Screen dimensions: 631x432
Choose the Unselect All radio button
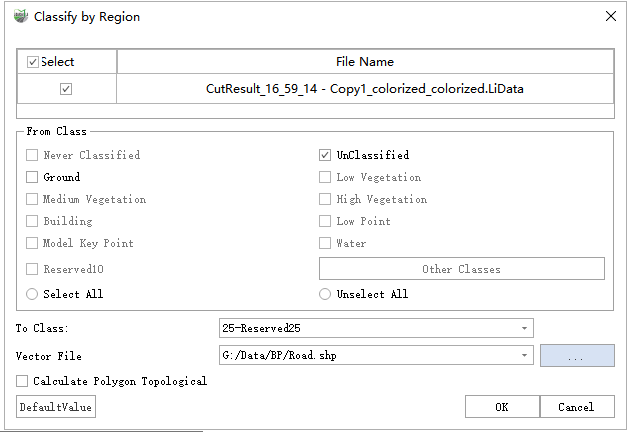point(325,294)
